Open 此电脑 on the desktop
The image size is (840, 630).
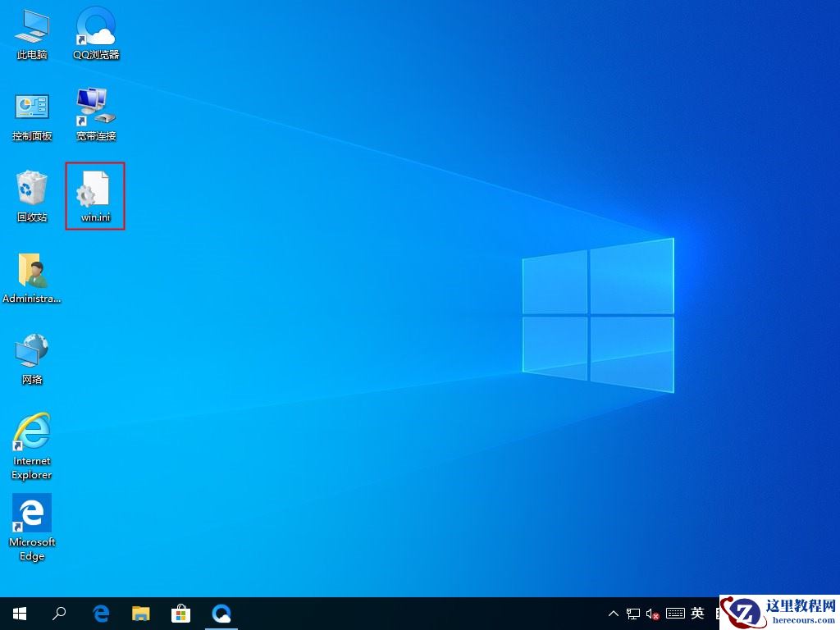coord(31,33)
